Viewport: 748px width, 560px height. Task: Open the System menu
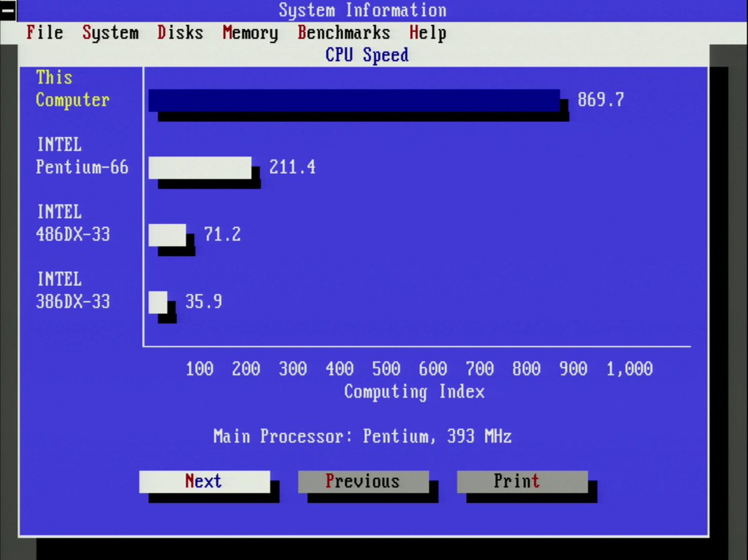[x=110, y=32]
